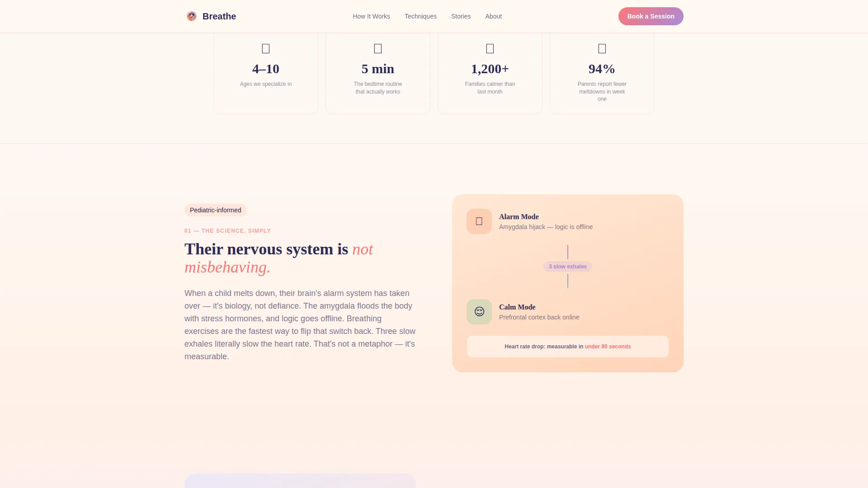Click the 'Heart rate drop' info box

pyautogui.click(x=568, y=347)
